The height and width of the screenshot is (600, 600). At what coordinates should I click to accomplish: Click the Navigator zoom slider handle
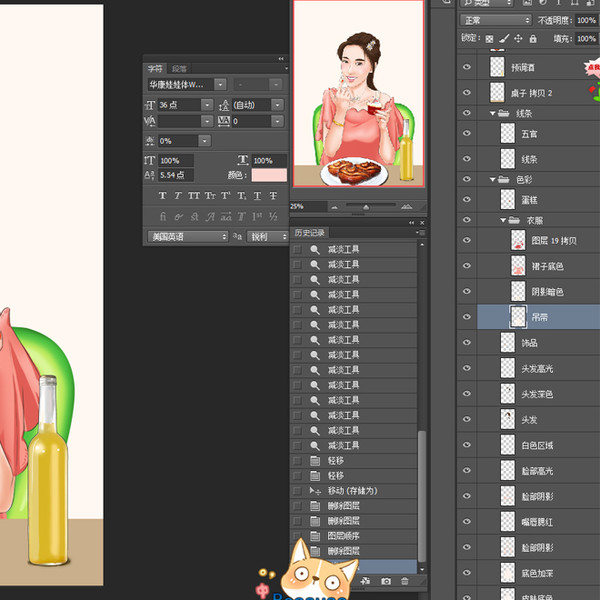tap(366, 207)
